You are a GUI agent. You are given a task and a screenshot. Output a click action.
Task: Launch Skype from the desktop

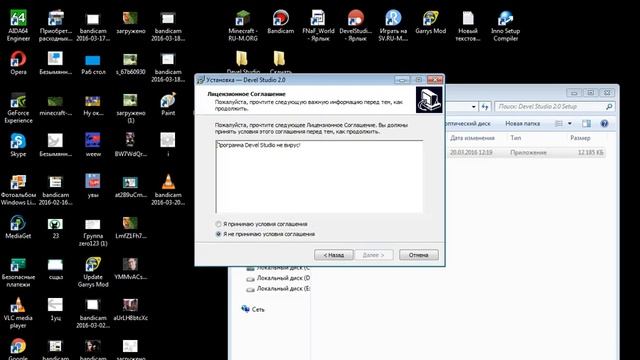pyautogui.click(x=18, y=145)
